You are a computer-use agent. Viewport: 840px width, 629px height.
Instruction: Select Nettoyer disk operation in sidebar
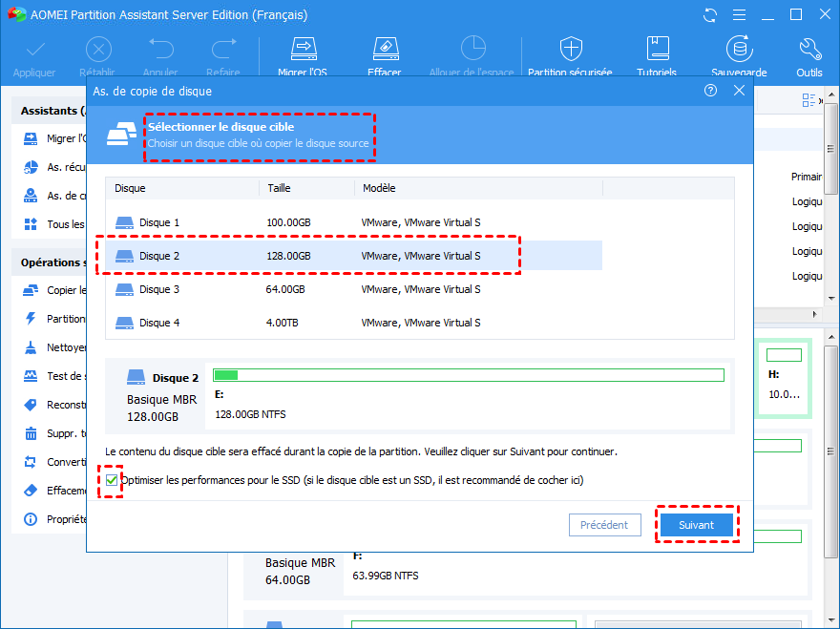pyautogui.click(x=54, y=347)
